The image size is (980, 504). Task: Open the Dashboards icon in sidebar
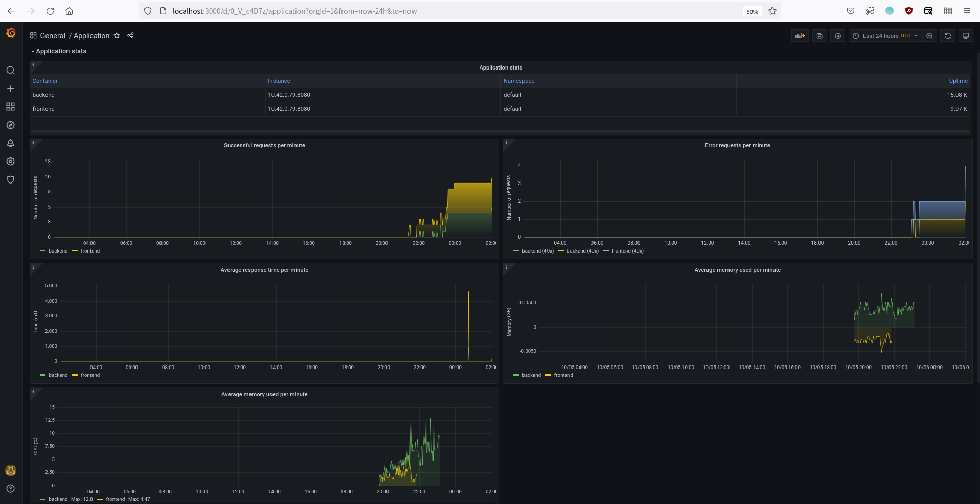click(10, 107)
